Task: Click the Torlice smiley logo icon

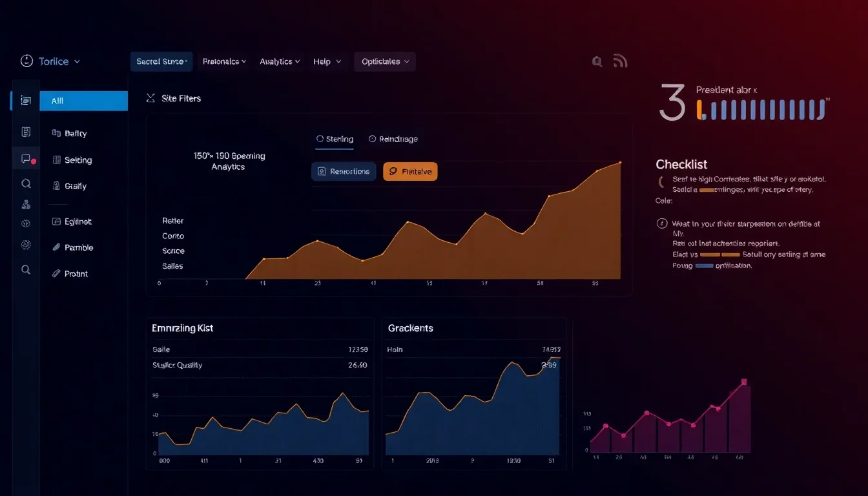Action: (26, 61)
